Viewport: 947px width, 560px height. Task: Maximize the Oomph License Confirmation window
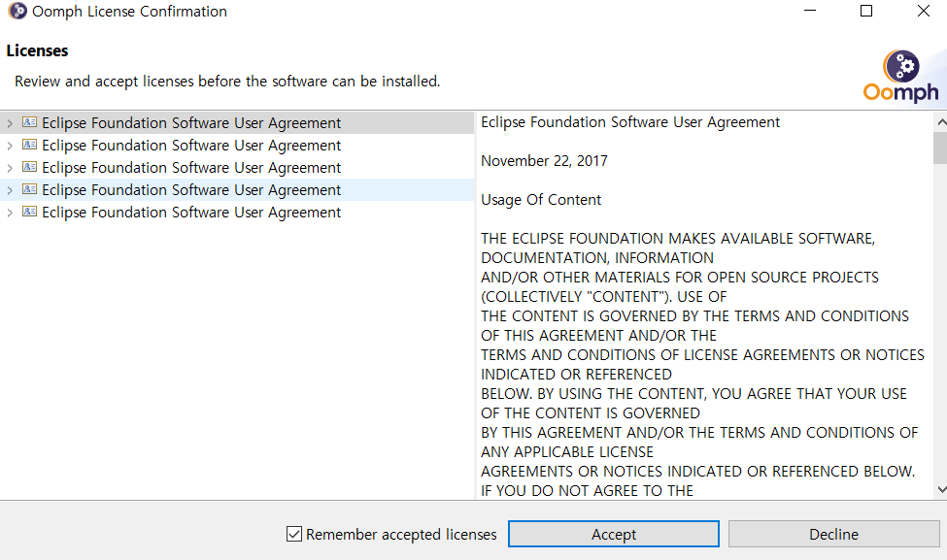pyautogui.click(x=866, y=11)
